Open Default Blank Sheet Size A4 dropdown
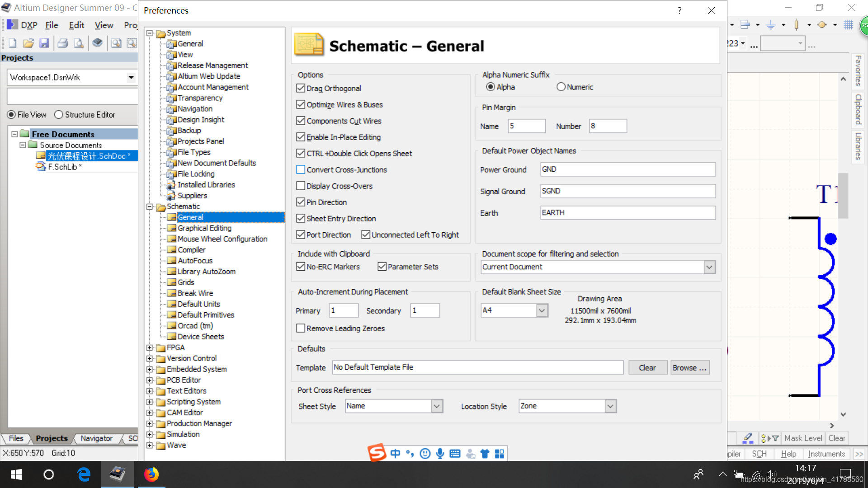This screenshot has width=868, height=488. pyautogui.click(x=542, y=310)
